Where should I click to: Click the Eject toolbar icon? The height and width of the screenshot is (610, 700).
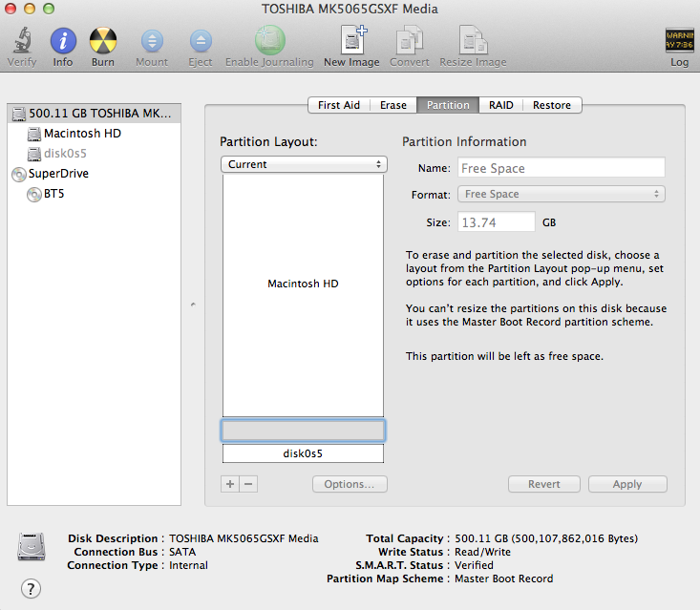[x=201, y=41]
